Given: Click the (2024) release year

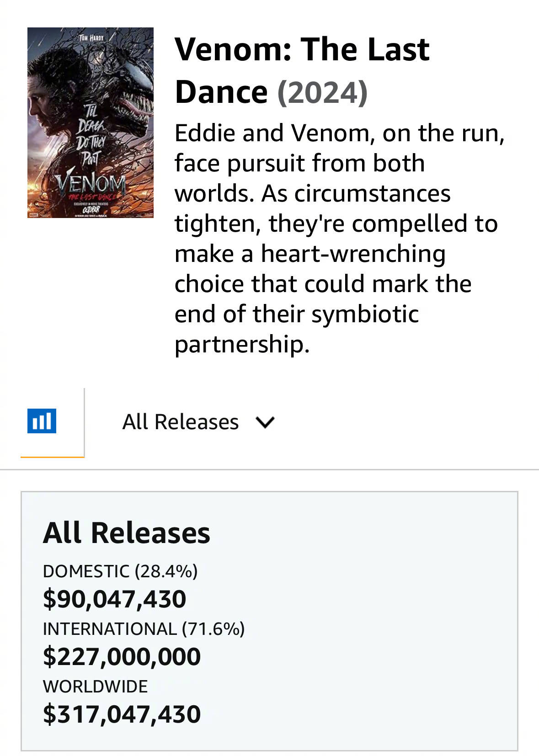Looking at the screenshot, I should tap(322, 93).
